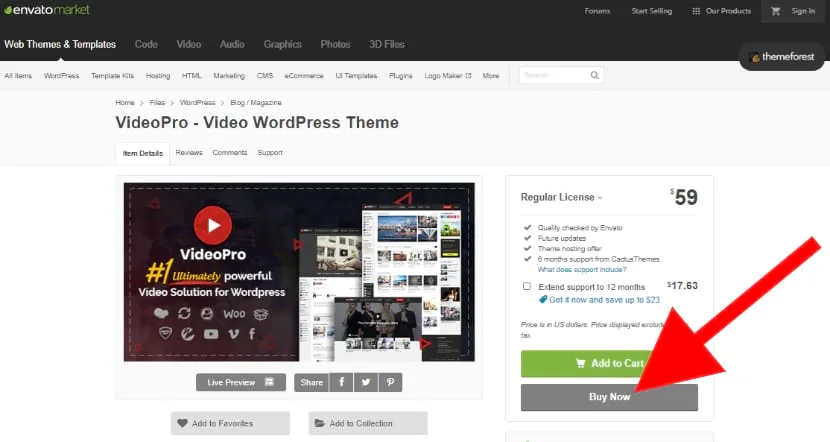Screen dimensions: 830x442
Task: Go to Files breadcrumb
Action: [x=157, y=103]
